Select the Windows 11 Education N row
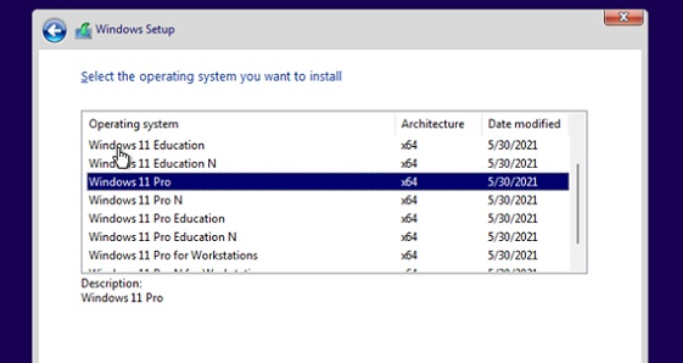 328,163
